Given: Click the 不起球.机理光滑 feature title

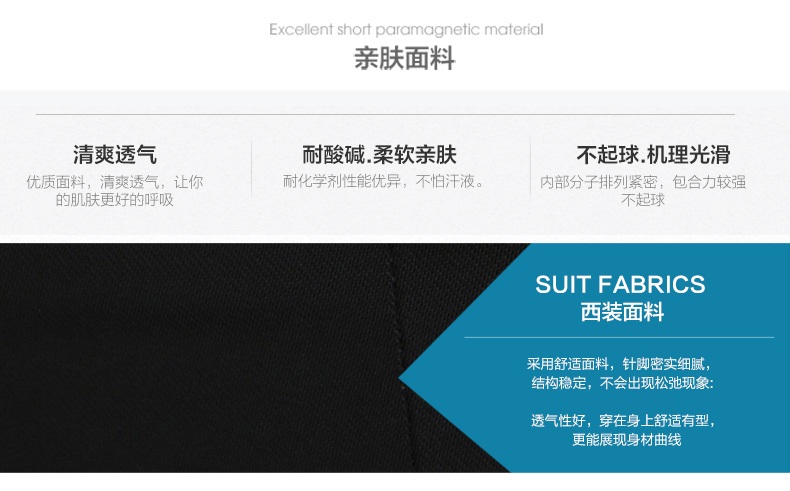Looking at the screenshot, I should point(653,154).
